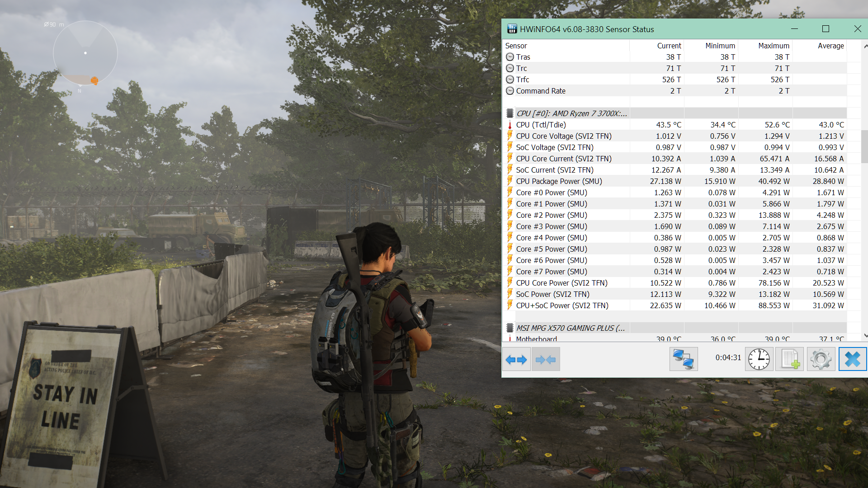
Task: Click the Sensor column header
Action: pos(516,46)
